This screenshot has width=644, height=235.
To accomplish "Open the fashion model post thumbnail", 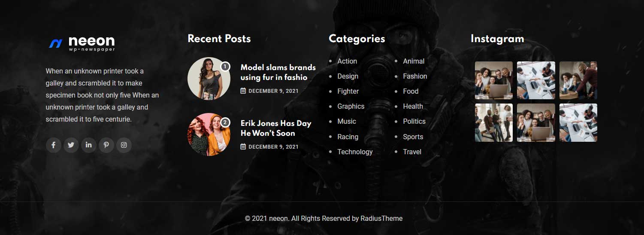I will tap(209, 79).
